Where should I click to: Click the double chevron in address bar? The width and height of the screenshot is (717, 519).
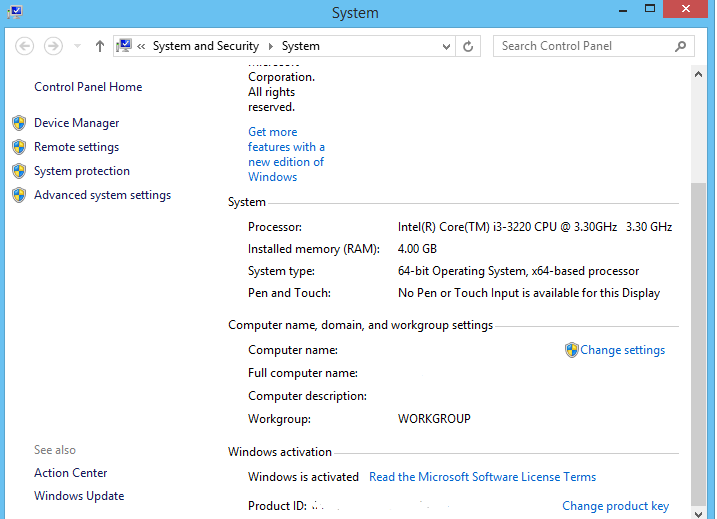click(141, 46)
